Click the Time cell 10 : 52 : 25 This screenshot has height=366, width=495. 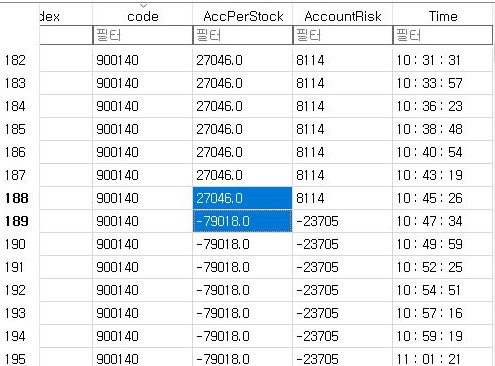(443, 267)
